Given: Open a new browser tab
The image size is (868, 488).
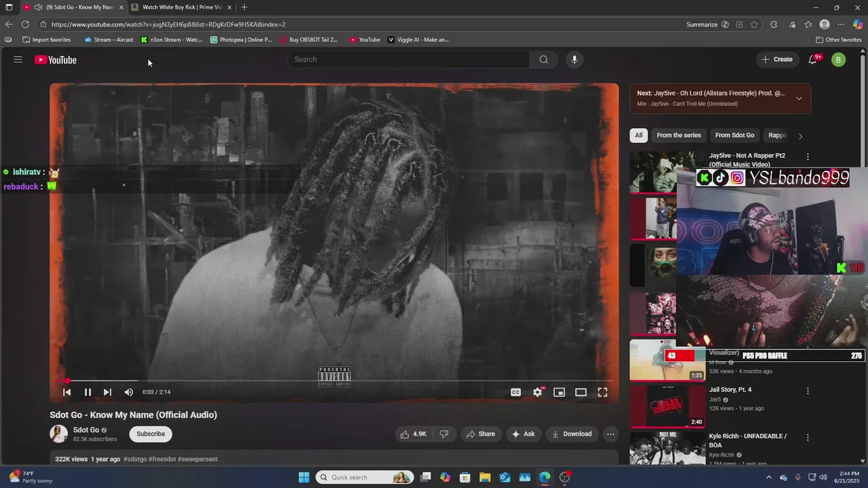Looking at the screenshot, I should pos(244,7).
